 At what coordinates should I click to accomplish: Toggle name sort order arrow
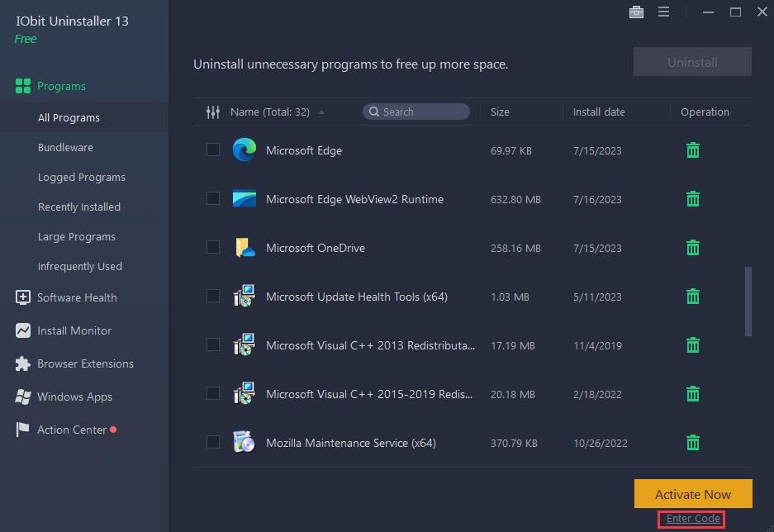click(x=321, y=112)
